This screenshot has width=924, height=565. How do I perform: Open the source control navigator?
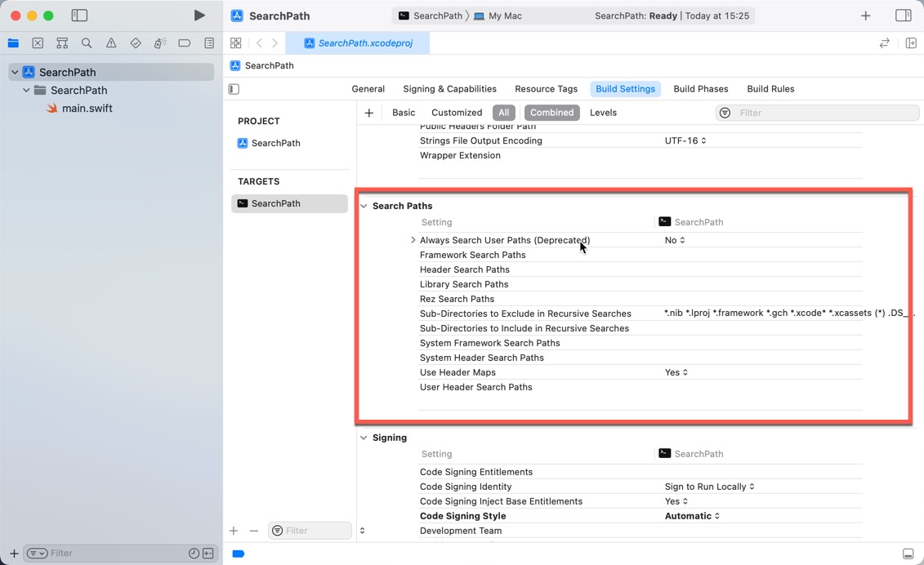tap(38, 43)
